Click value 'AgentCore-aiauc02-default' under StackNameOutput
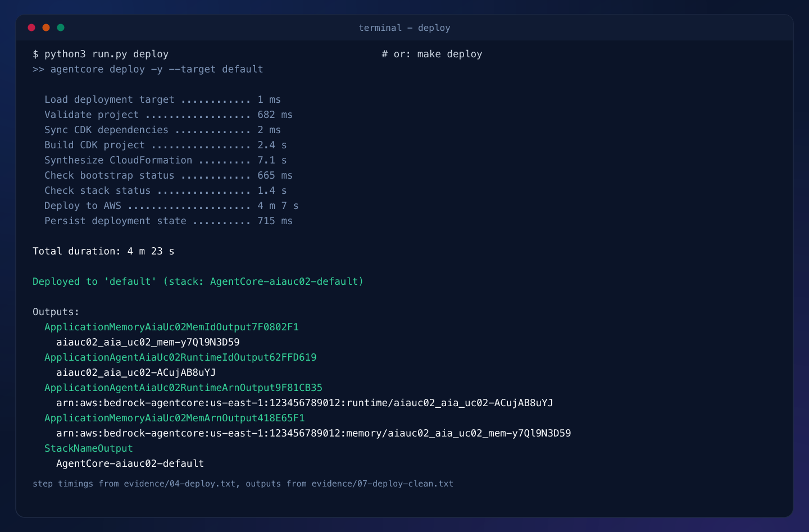The height and width of the screenshot is (532, 809). (x=130, y=463)
